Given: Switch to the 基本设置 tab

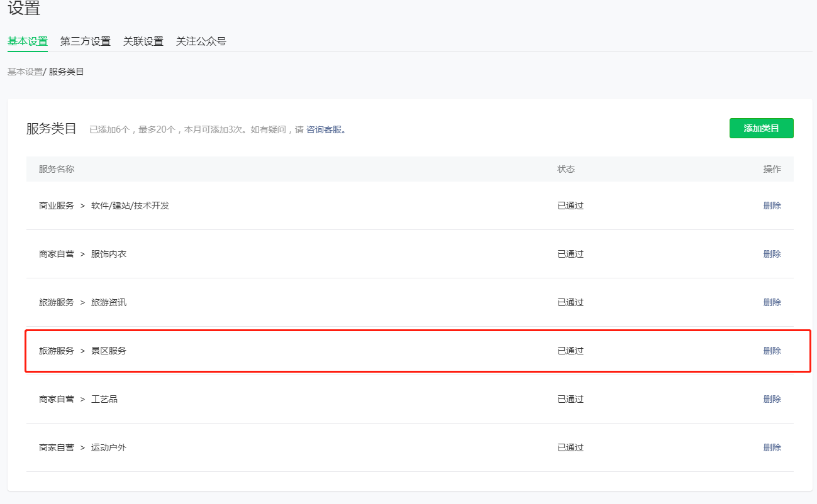Looking at the screenshot, I should tap(28, 41).
